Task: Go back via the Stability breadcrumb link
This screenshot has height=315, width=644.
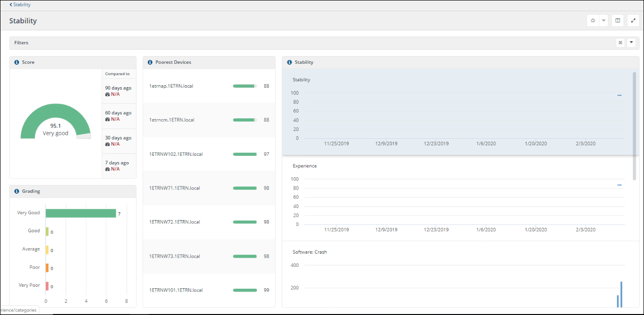Action: (20, 4)
